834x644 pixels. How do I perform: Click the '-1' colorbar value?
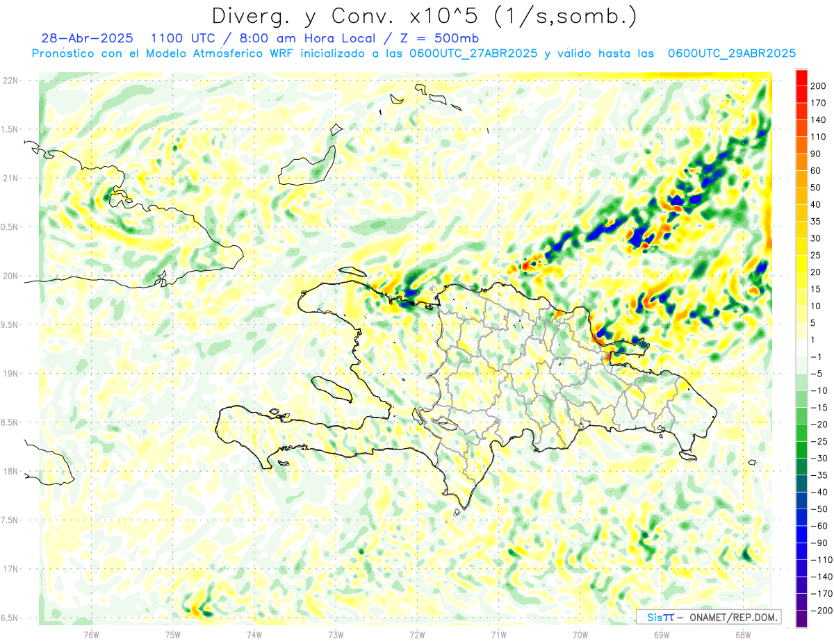coord(817,357)
